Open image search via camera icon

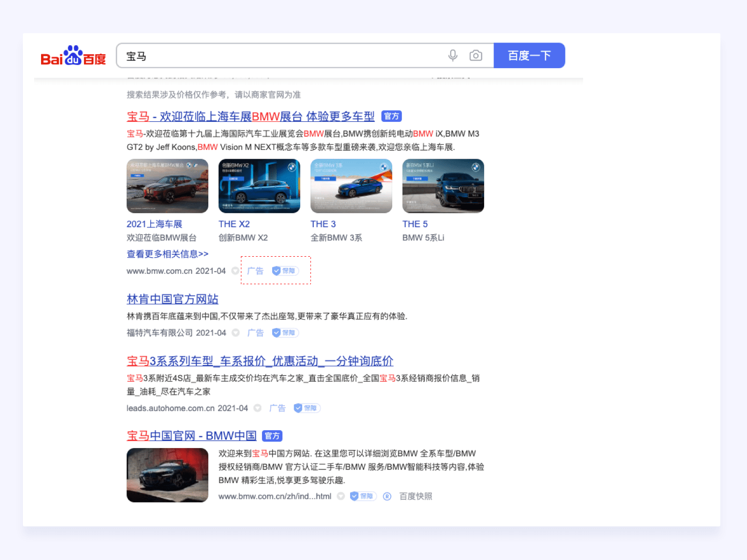pyautogui.click(x=476, y=56)
